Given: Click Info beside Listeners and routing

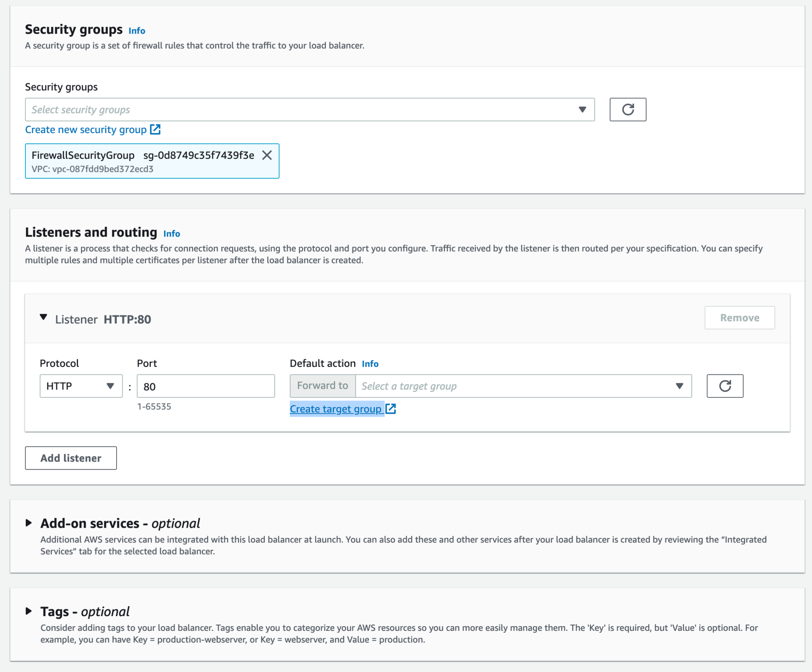Looking at the screenshot, I should click(x=172, y=234).
